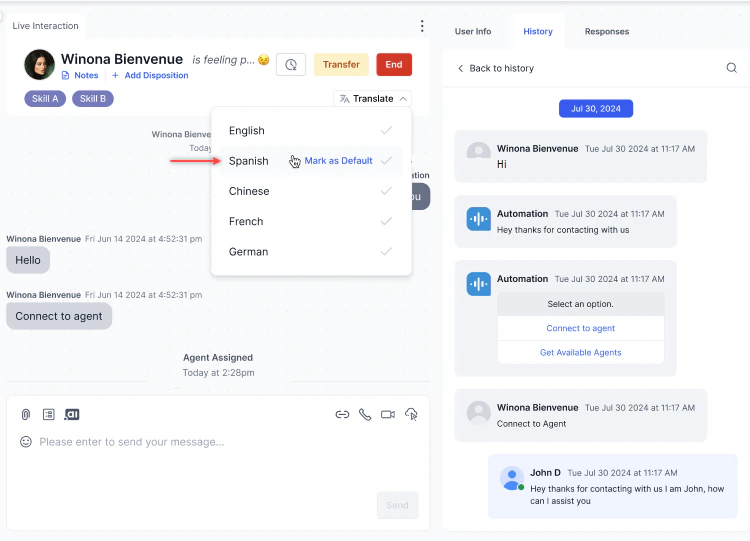Viewport: 750px width, 541px height.
Task: Open the three-dot more options menu
Action: 422,26
